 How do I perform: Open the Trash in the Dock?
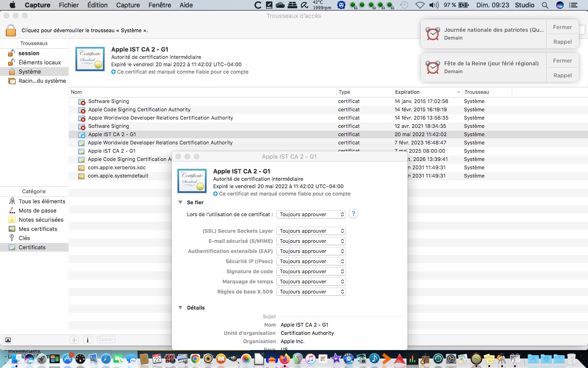coord(571,359)
